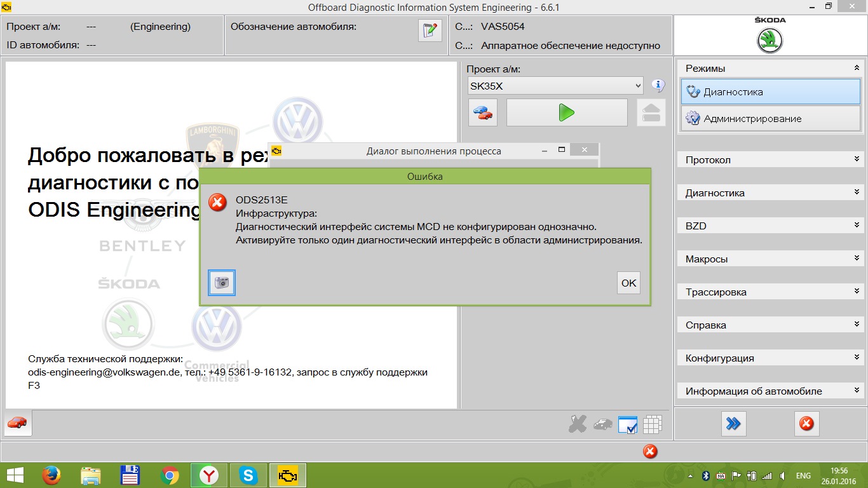Select the Администрирование mode
The height and width of the screenshot is (488, 868).
tap(771, 118)
